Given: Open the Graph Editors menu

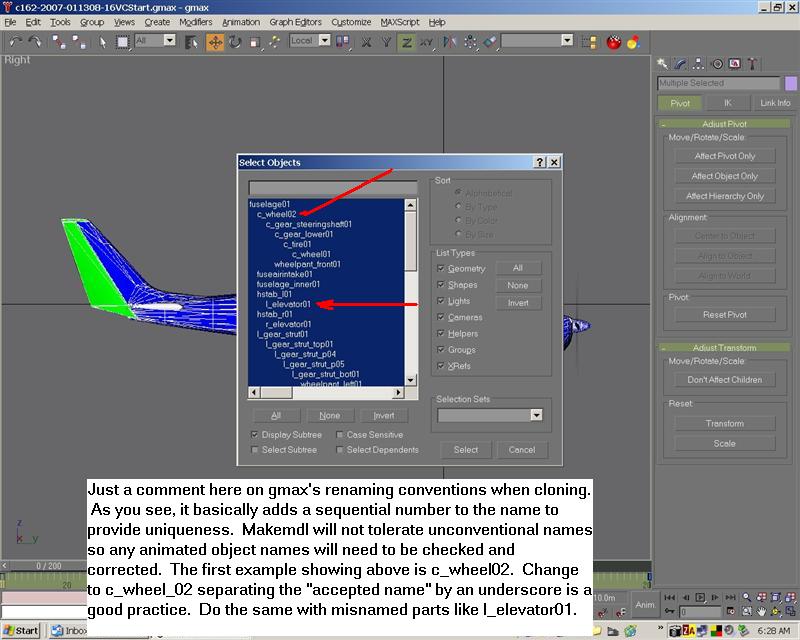Looking at the screenshot, I should (x=295, y=22).
